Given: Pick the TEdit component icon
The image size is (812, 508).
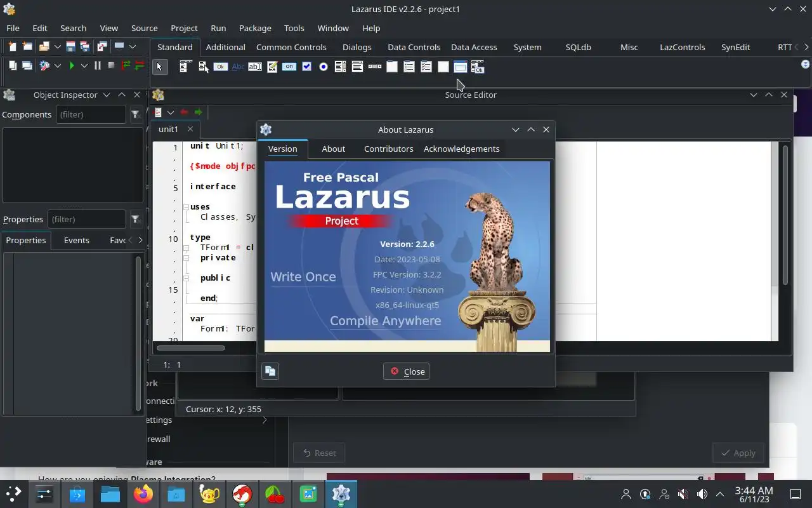Looking at the screenshot, I should [254, 67].
